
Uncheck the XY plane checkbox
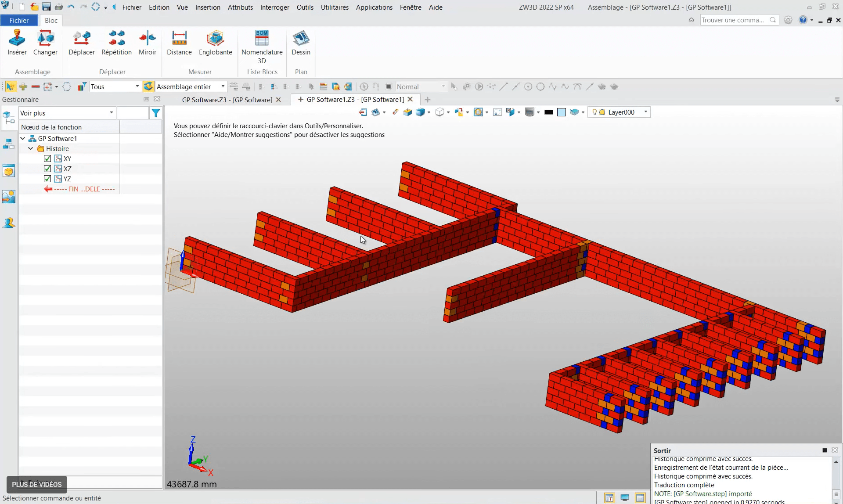(x=47, y=159)
